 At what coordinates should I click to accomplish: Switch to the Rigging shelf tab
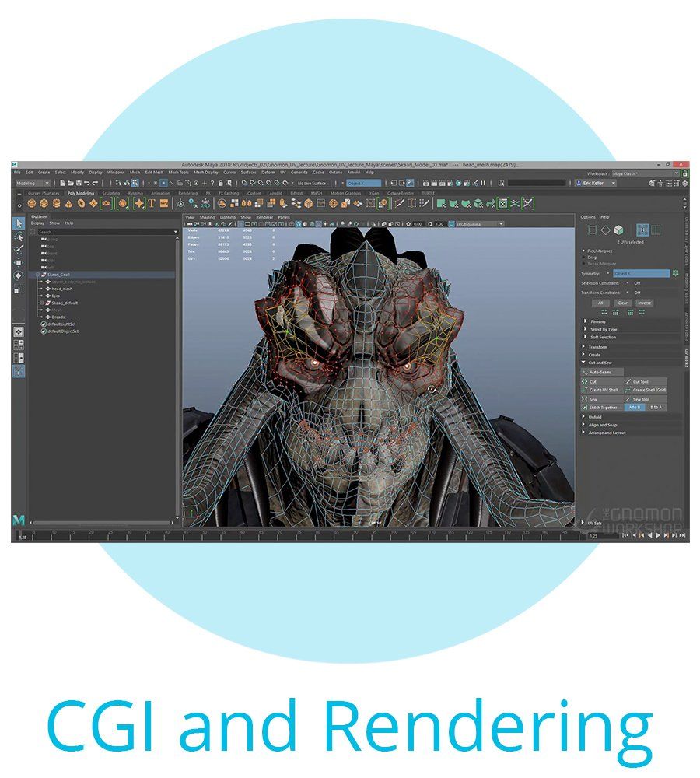[135, 194]
